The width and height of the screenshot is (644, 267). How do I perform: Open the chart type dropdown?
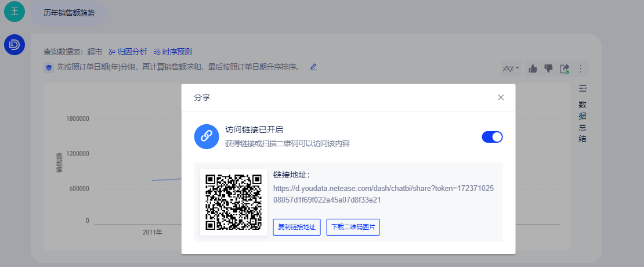click(x=511, y=68)
